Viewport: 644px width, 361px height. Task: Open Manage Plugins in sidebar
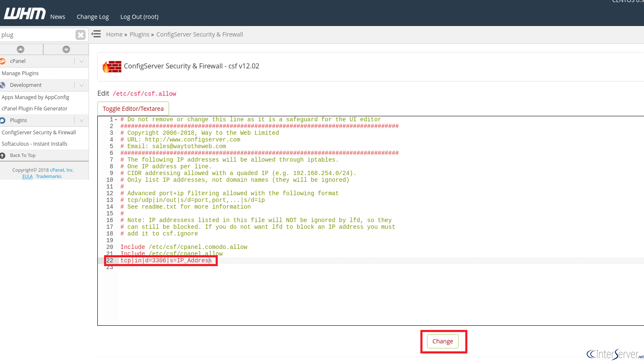click(x=20, y=73)
